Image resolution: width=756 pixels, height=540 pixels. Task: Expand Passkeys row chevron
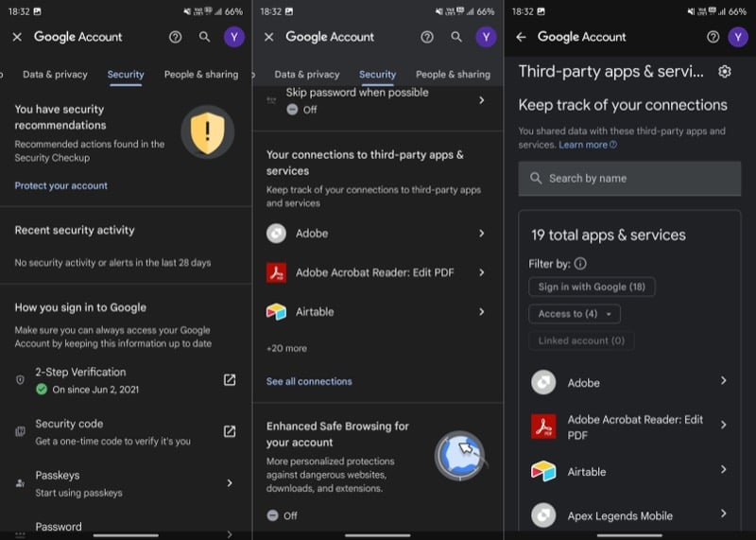pyautogui.click(x=230, y=483)
